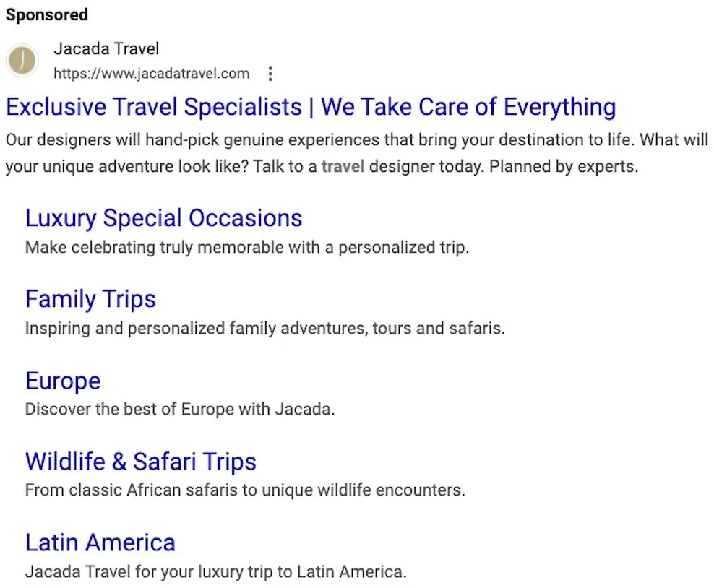Click the 'J' monogram favicon beside the advertiser name

point(21,61)
